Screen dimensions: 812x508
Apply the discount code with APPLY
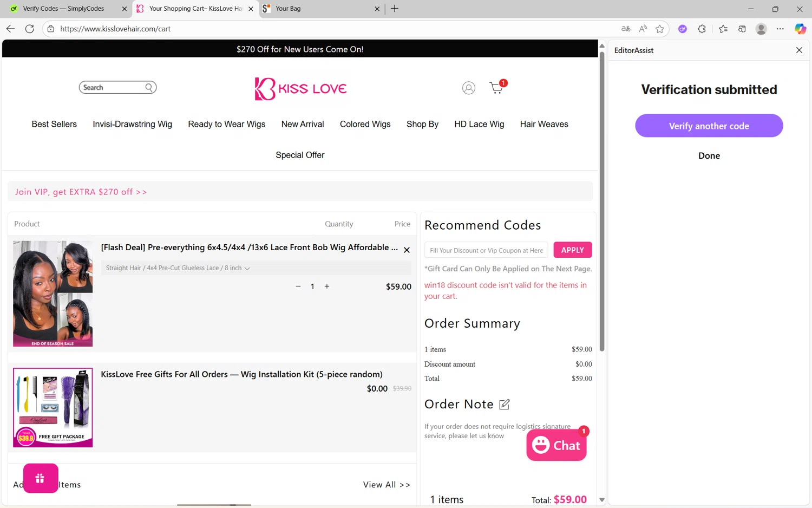[x=572, y=250]
